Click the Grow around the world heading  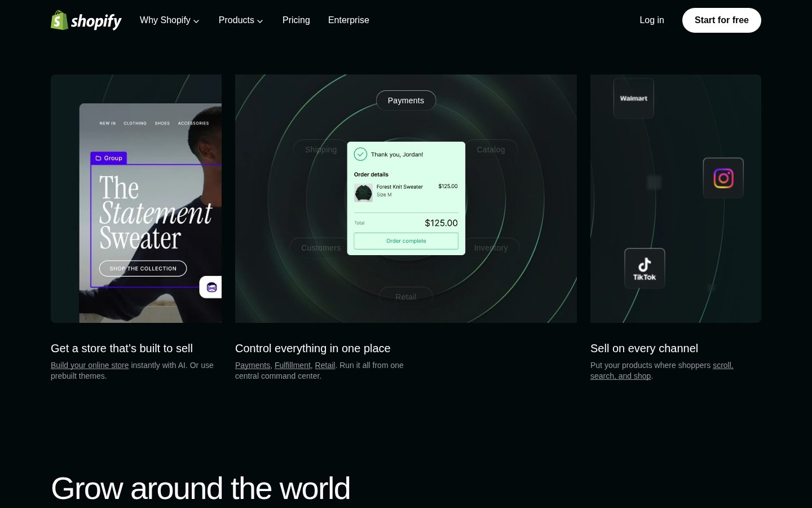tap(201, 488)
